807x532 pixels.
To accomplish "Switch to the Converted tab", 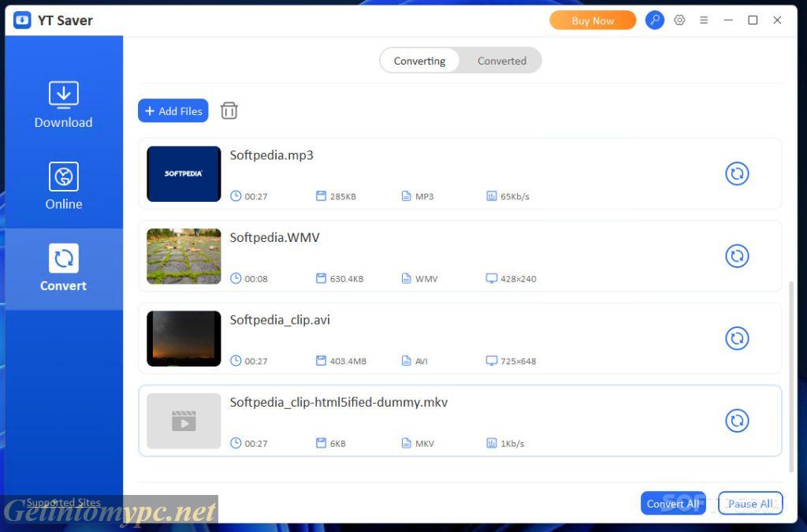I will (502, 61).
